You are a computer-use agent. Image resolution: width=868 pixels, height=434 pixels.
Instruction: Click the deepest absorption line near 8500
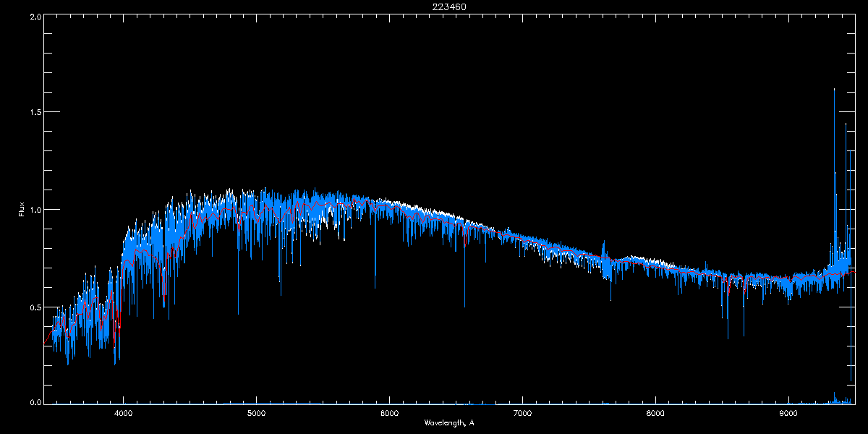click(728, 336)
